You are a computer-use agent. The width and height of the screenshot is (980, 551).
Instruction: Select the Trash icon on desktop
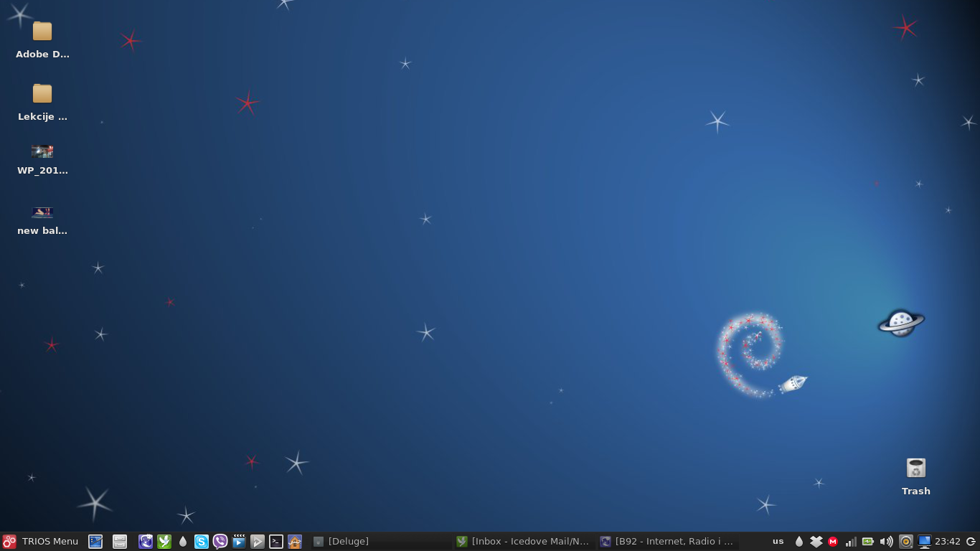pos(915,476)
